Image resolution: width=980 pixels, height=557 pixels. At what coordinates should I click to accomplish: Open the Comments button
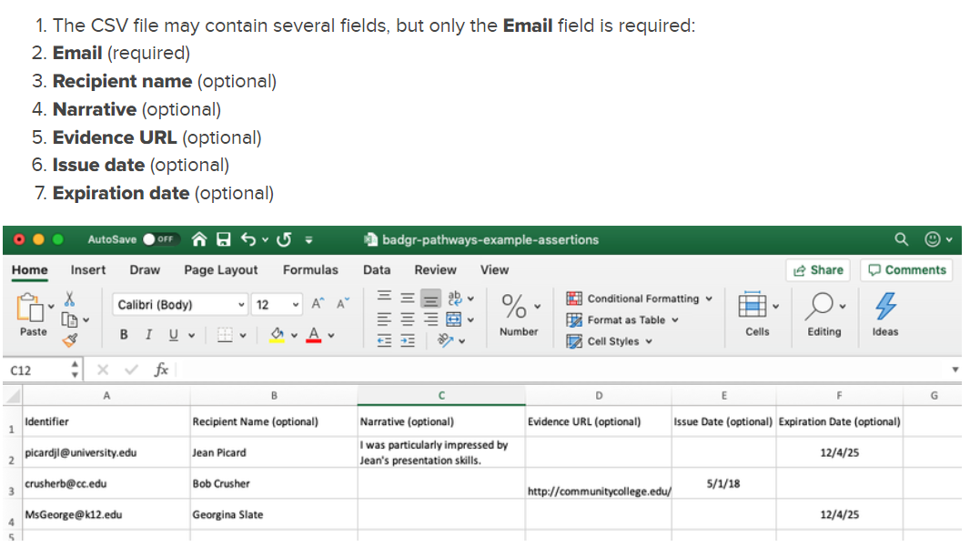(x=907, y=269)
